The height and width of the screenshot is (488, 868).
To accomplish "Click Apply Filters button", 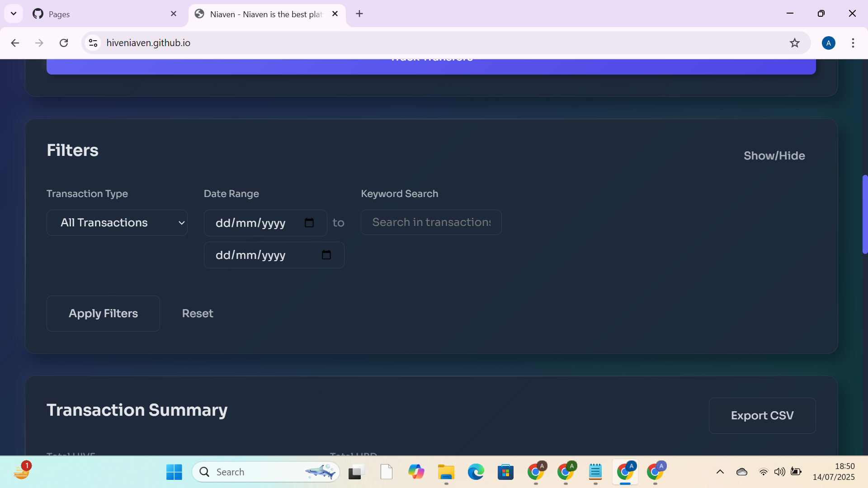I will (103, 314).
